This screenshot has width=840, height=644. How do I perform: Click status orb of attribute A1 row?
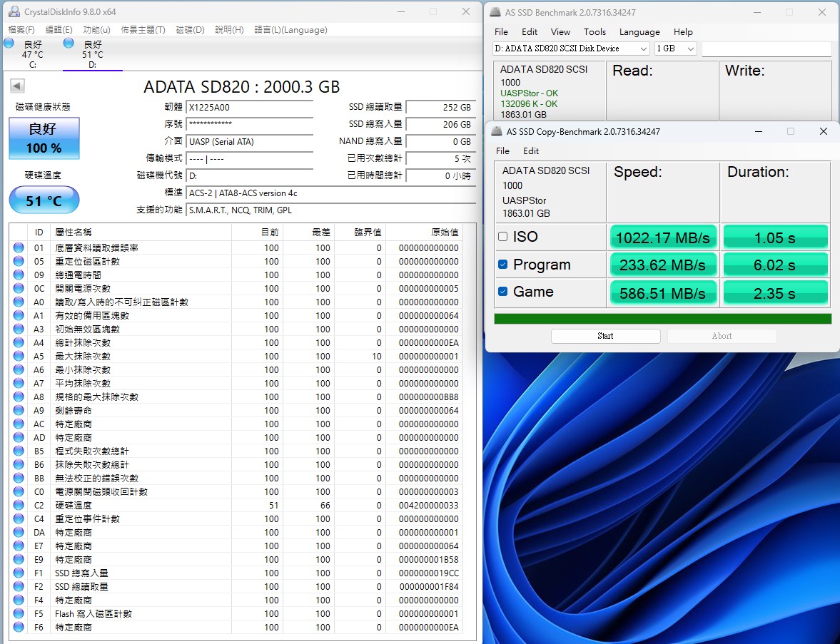tap(19, 315)
